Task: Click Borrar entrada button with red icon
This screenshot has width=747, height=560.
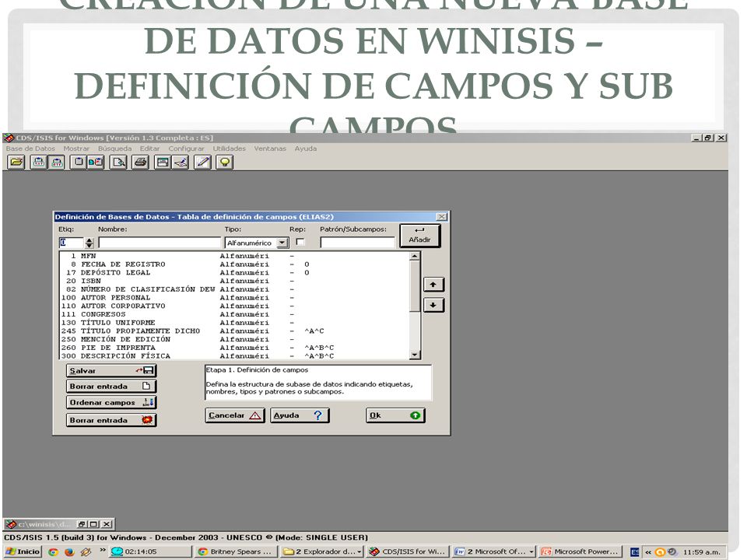Action: click(x=111, y=420)
